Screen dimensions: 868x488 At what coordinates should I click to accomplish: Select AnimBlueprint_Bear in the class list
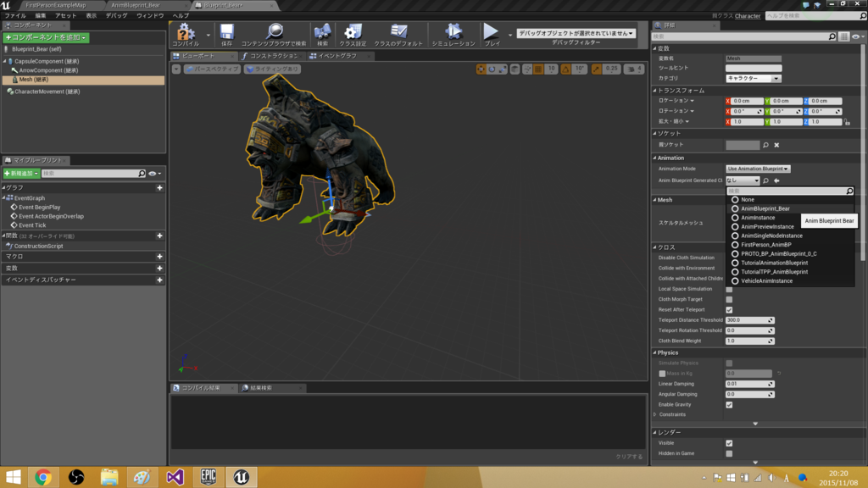tap(765, 208)
